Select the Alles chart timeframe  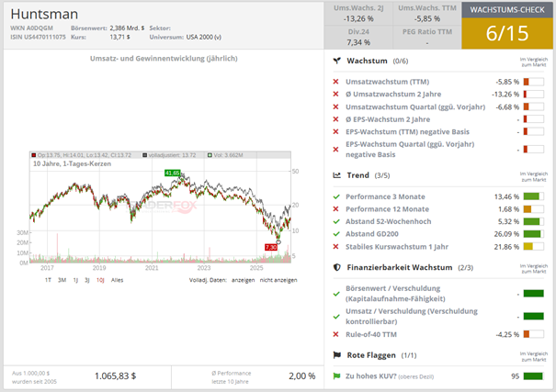[x=117, y=280]
